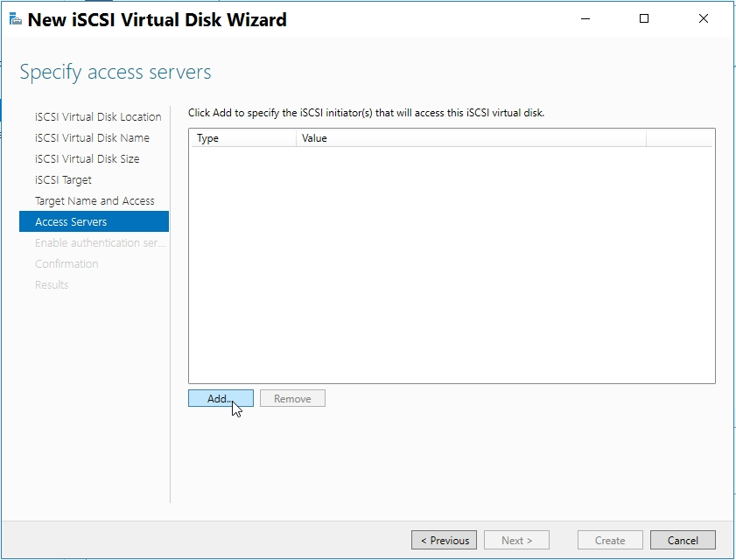736x560 pixels.
Task: Go back with the Previous button
Action: 444,540
